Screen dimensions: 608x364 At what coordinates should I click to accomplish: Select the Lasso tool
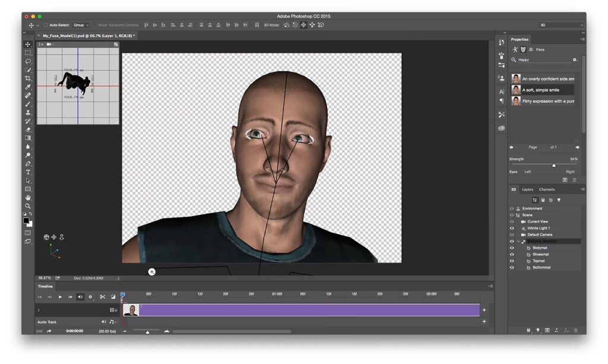(x=28, y=61)
